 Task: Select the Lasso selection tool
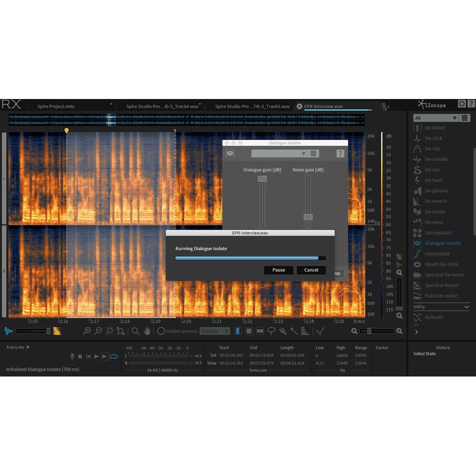coord(272,331)
